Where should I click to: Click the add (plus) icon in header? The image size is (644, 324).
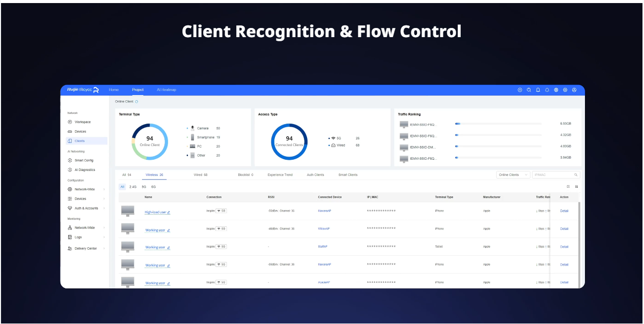[x=520, y=90]
